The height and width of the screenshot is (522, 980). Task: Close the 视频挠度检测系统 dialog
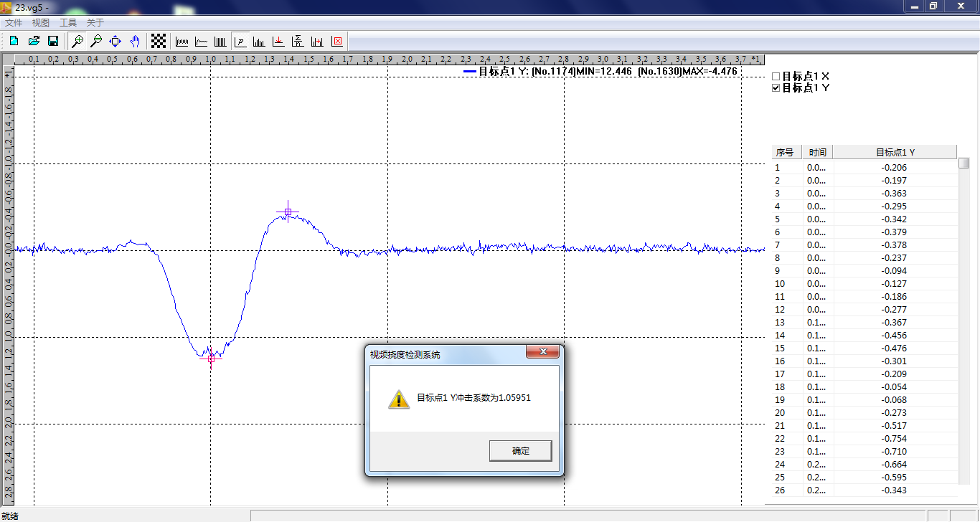point(543,351)
